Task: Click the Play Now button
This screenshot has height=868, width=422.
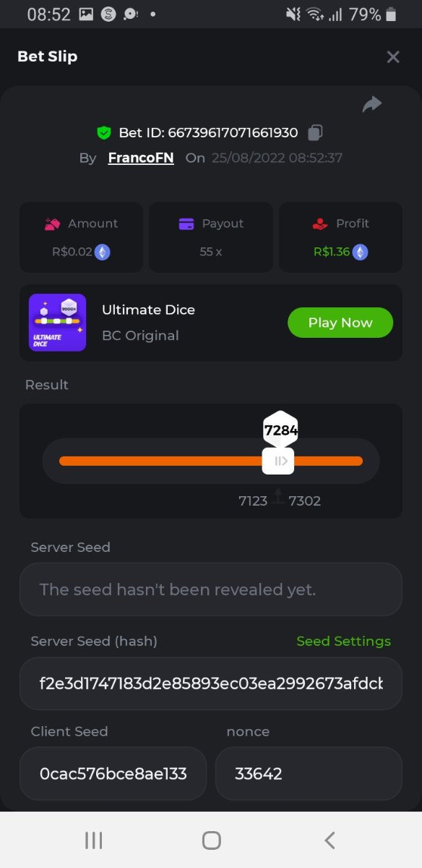Action: pos(340,323)
